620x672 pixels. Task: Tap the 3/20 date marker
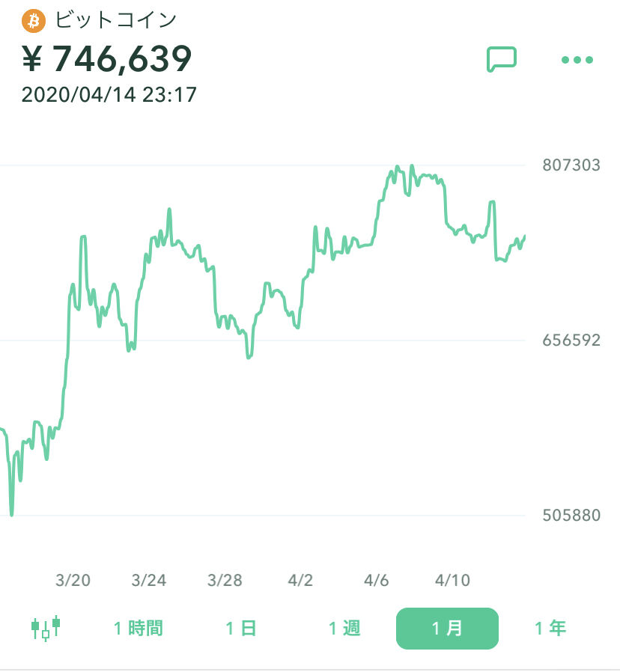tap(73, 580)
